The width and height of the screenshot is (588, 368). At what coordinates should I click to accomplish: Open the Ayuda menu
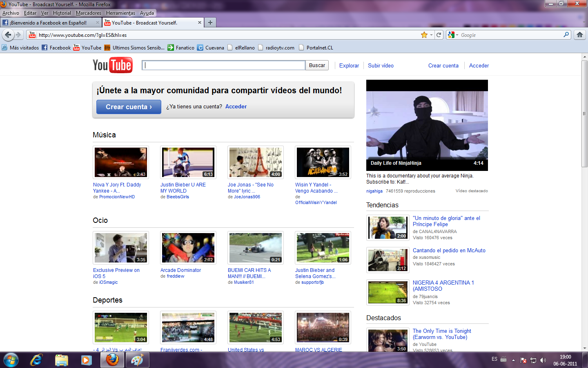pyautogui.click(x=147, y=13)
